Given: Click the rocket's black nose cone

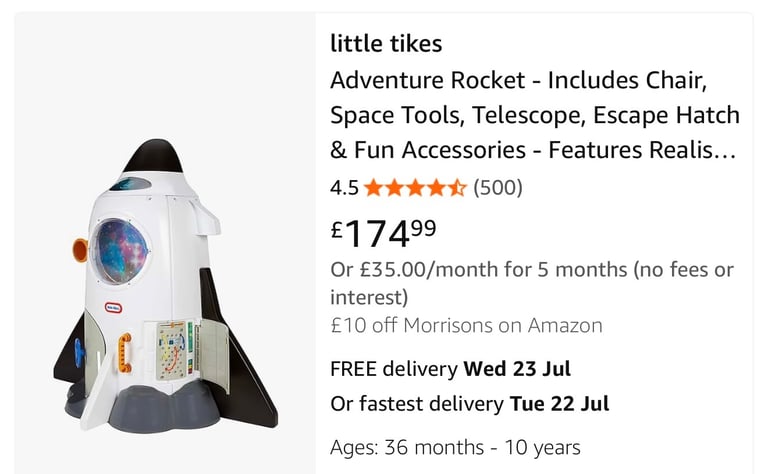Looking at the screenshot, I should coord(153,156).
